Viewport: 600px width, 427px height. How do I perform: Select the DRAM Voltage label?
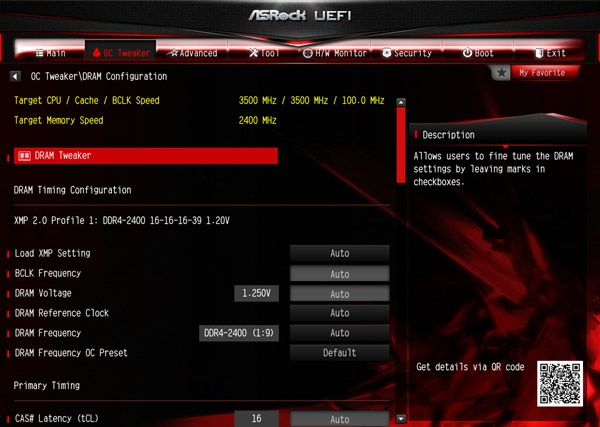point(43,293)
